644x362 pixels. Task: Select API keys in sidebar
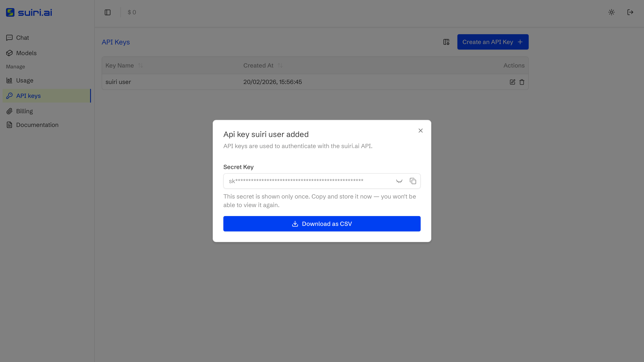point(47,96)
